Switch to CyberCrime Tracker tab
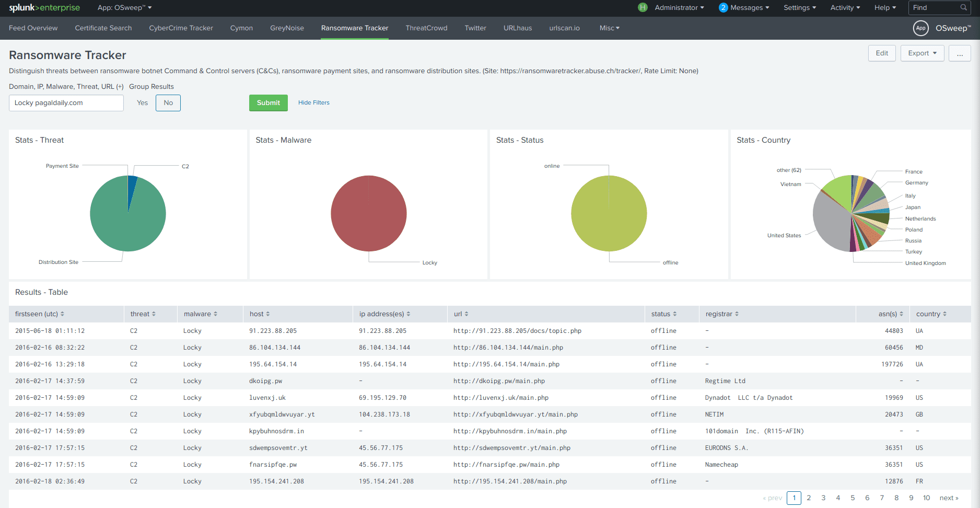The width and height of the screenshot is (980, 508). pos(181,28)
